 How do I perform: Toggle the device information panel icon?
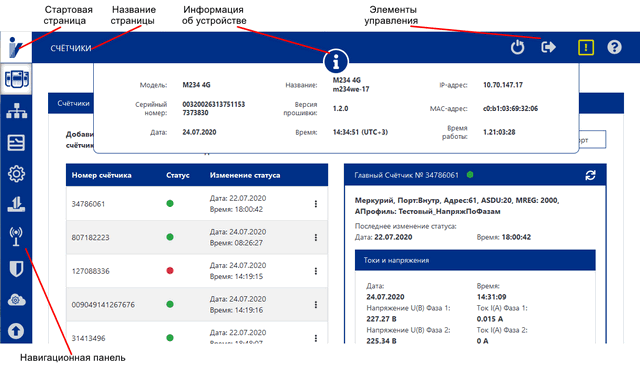(x=336, y=62)
